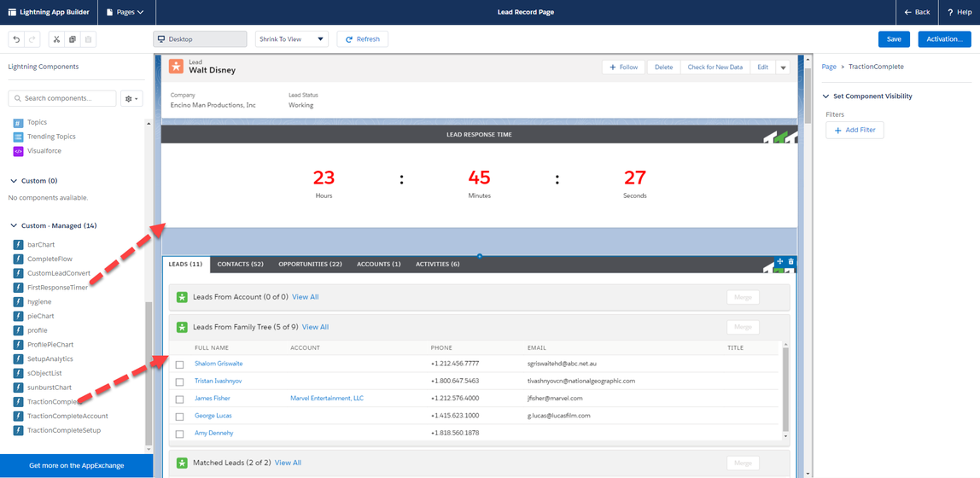Open the Shrink To View dropdown
The height and width of the screenshot is (478, 980).
click(x=292, y=39)
